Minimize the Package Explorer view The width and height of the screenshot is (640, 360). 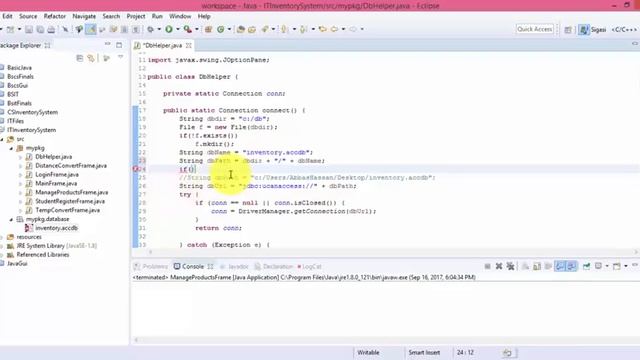pos(107,44)
